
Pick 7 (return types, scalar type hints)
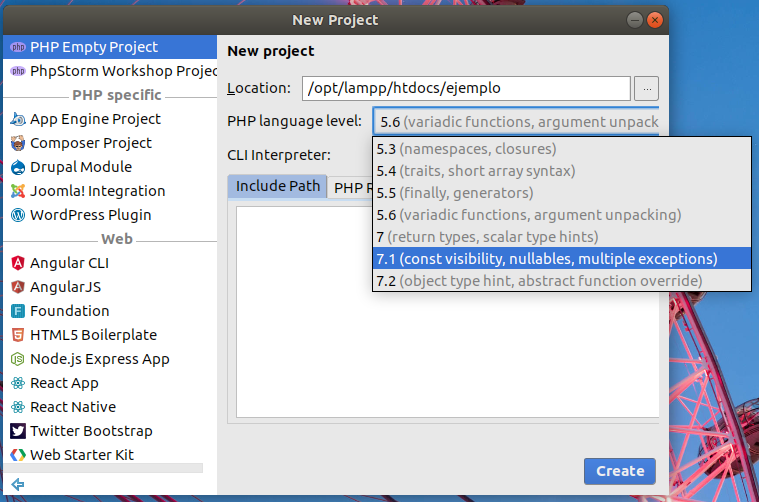[562, 237]
